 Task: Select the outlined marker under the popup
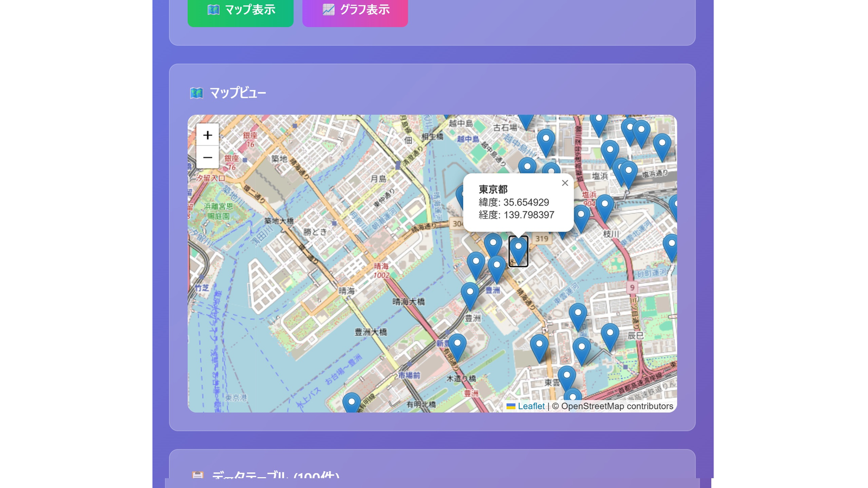coord(518,251)
